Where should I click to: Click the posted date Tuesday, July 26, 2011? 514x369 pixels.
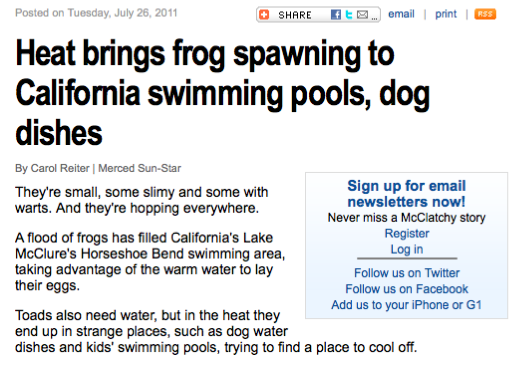122,13
